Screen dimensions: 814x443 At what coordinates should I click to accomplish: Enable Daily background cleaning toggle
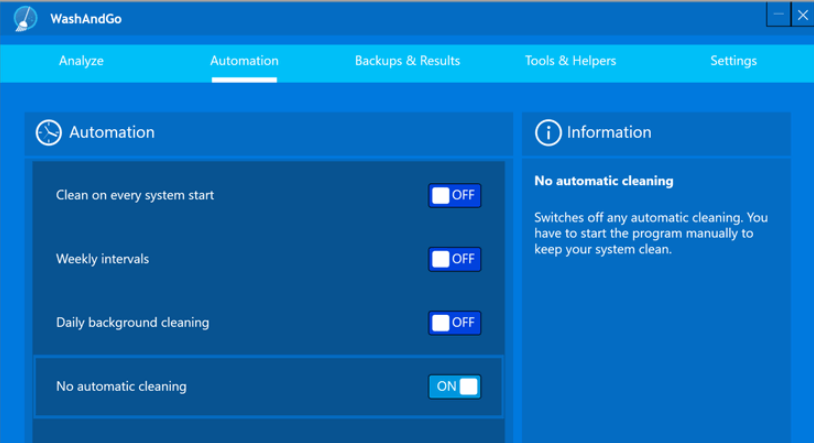pos(454,323)
